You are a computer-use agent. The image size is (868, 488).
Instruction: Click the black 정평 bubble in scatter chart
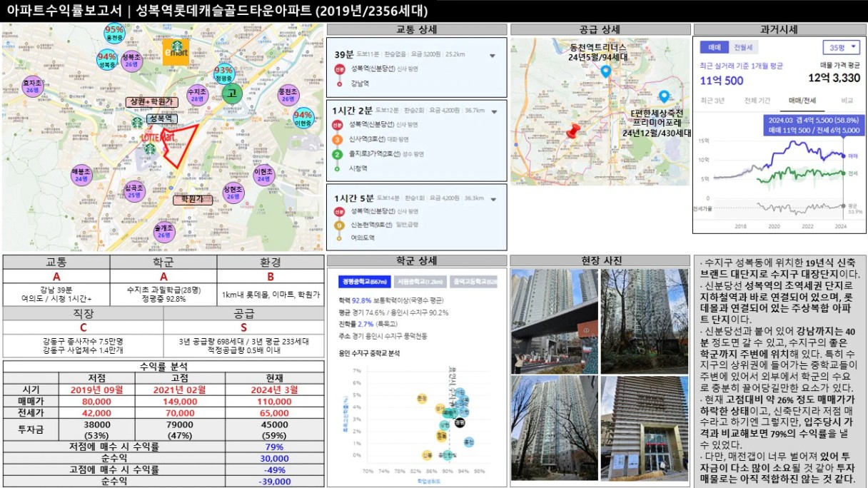pyautogui.click(x=459, y=422)
